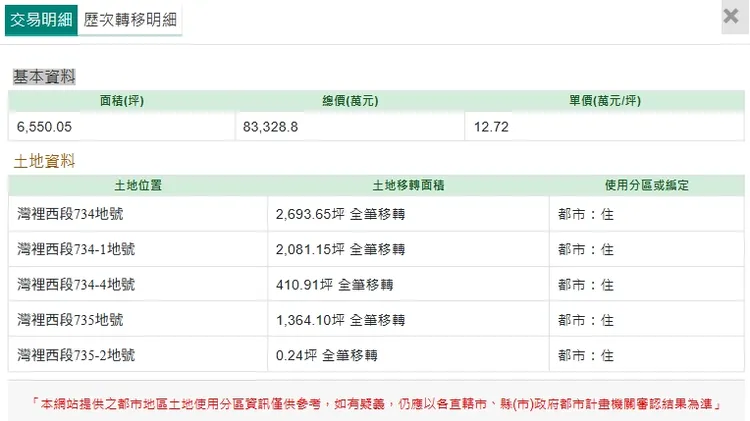Screen dimensions: 750x421
Task: Select the total price value 83,328.8
Action: pos(270,127)
